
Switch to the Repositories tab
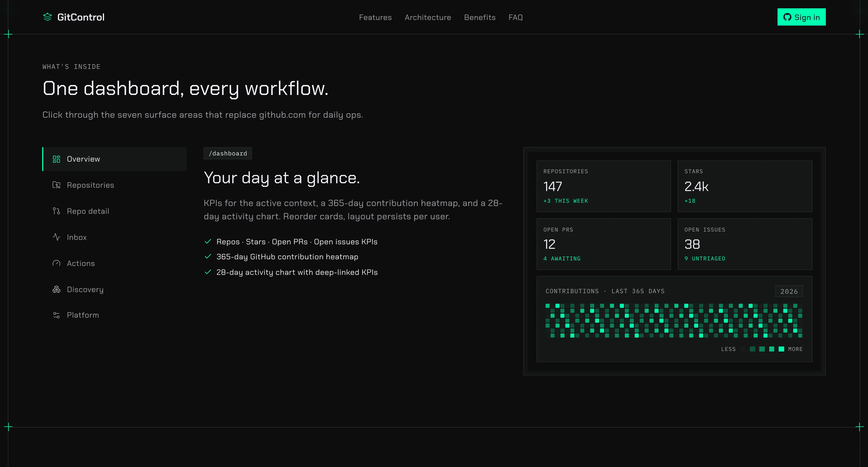click(114, 185)
